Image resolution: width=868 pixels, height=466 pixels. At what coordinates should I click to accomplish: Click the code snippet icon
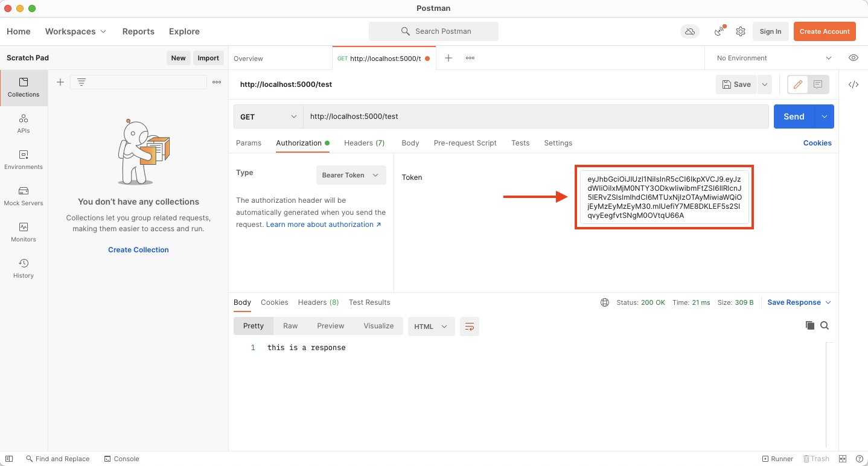coord(853,85)
